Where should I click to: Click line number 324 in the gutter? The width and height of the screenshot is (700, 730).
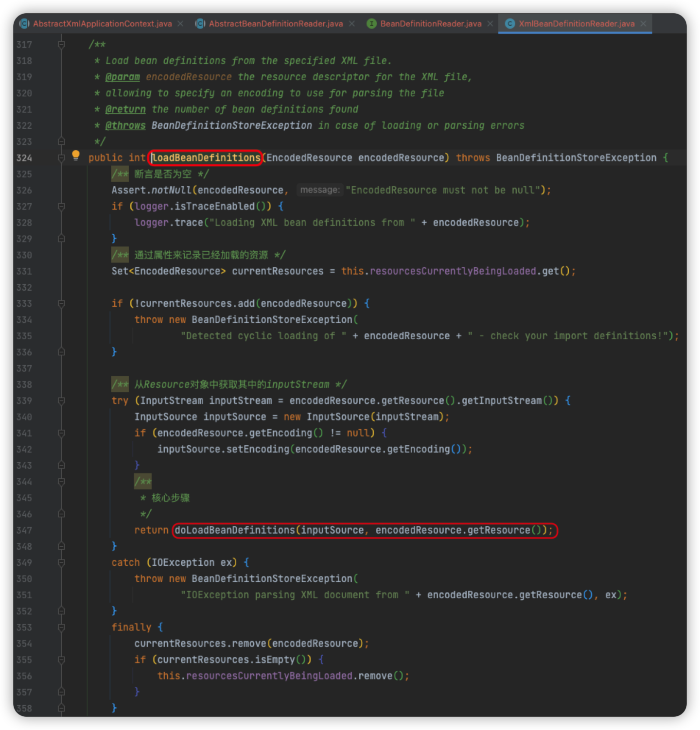point(24,158)
